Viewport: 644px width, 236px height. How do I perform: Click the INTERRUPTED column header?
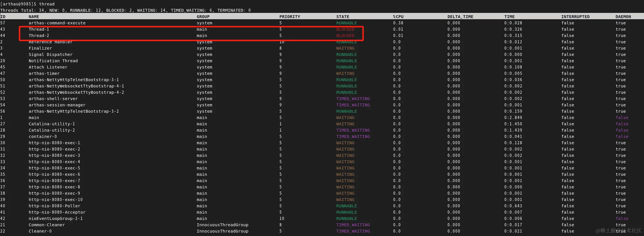pyautogui.click(x=575, y=17)
